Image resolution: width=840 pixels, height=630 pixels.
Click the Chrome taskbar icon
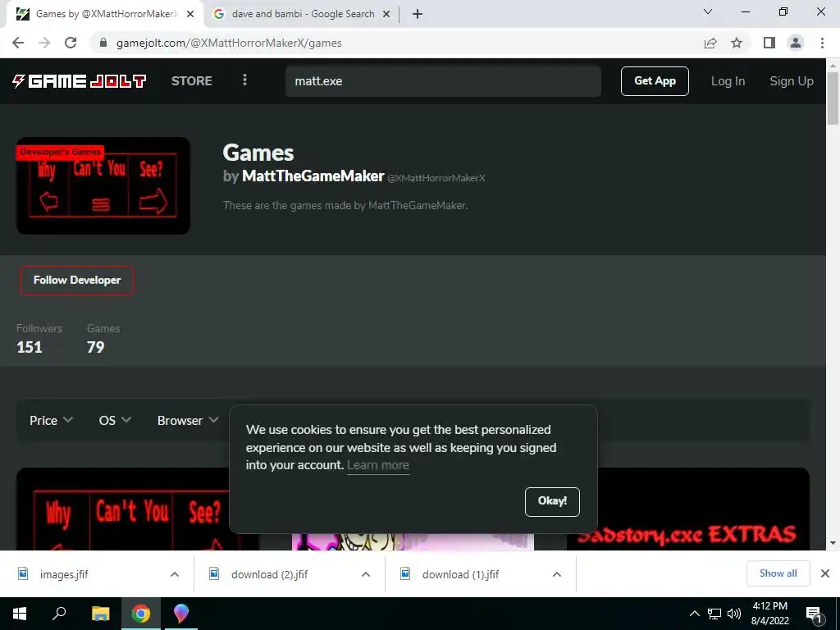[x=141, y=614]
